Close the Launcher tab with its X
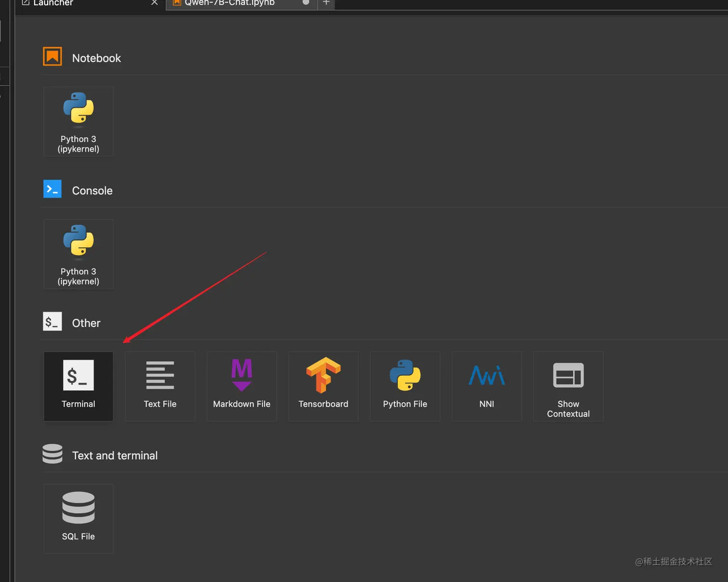 tap(155, 3)
